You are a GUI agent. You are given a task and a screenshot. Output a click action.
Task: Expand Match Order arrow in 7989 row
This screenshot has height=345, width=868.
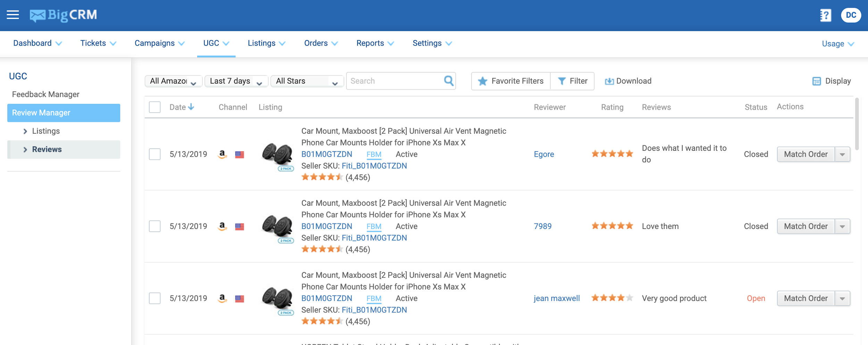[x=842, y=227]
